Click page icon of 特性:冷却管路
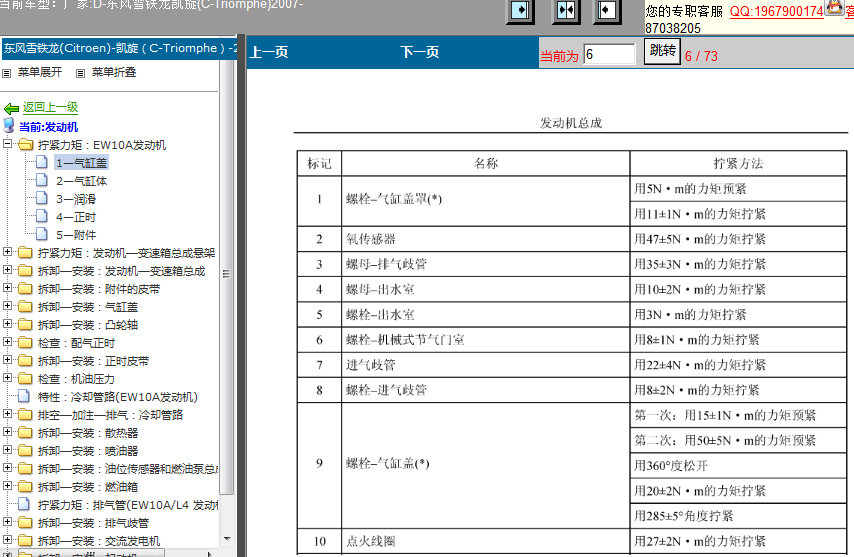The image size is (854, 557). (x=24, y=396)
